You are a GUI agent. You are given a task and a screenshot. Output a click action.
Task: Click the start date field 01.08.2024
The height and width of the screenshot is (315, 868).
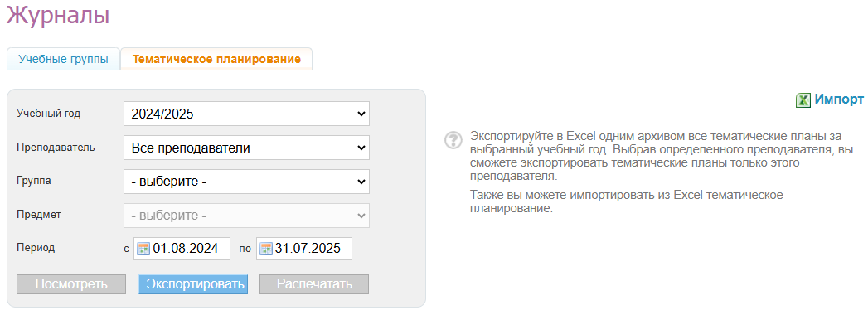coord(182,249)
